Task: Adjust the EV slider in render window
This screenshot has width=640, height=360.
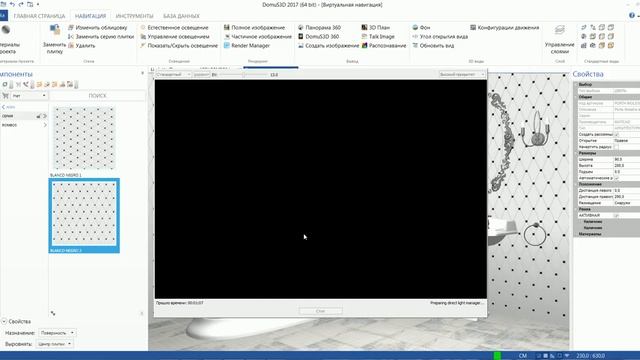Action: [x=244, y=75]
